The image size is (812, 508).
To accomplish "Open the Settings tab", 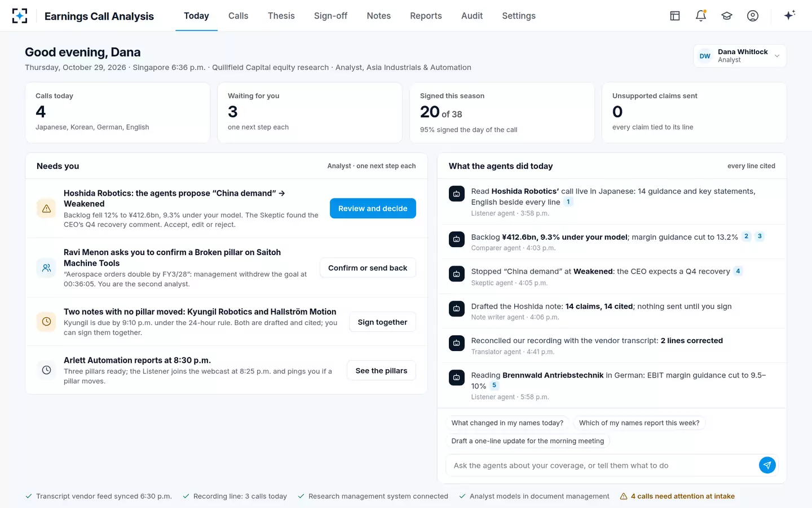I will [x=519, y=16].
